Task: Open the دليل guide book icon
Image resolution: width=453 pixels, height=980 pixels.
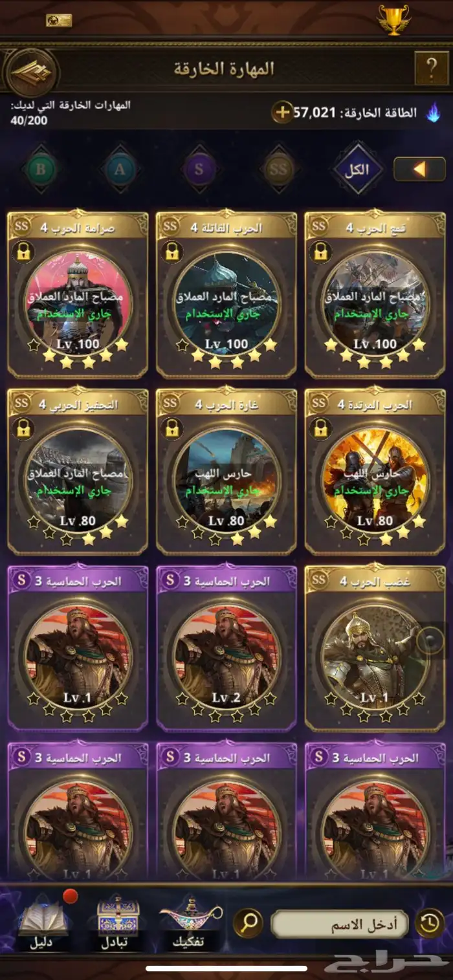Action: tap(43, 923)
